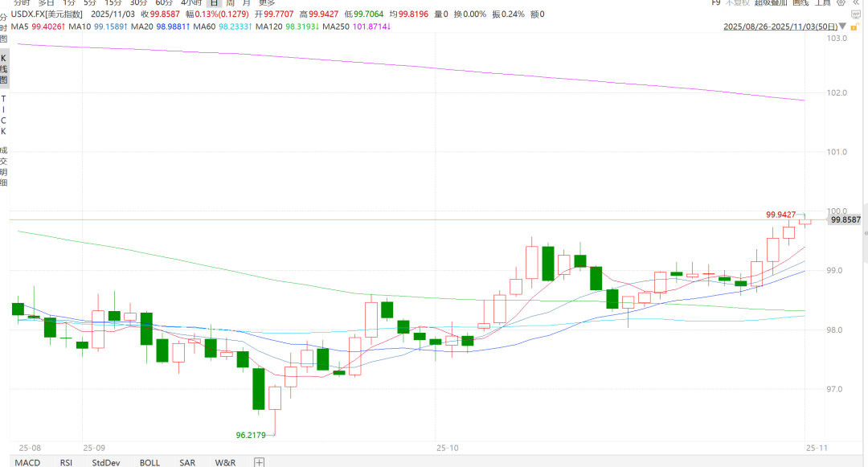The image size is (868, 467).
Task: Show the W&R indicator
Action: 225,462
